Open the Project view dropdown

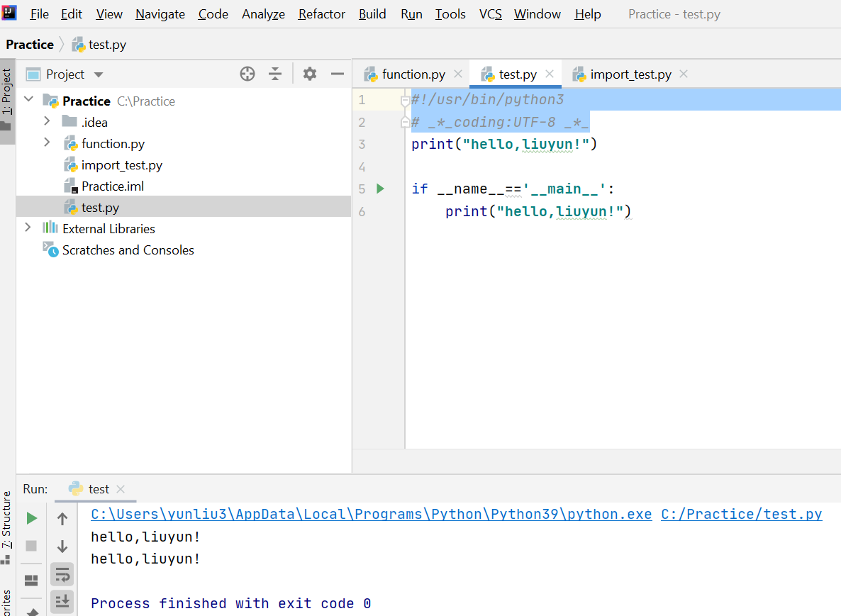point(98,74)
